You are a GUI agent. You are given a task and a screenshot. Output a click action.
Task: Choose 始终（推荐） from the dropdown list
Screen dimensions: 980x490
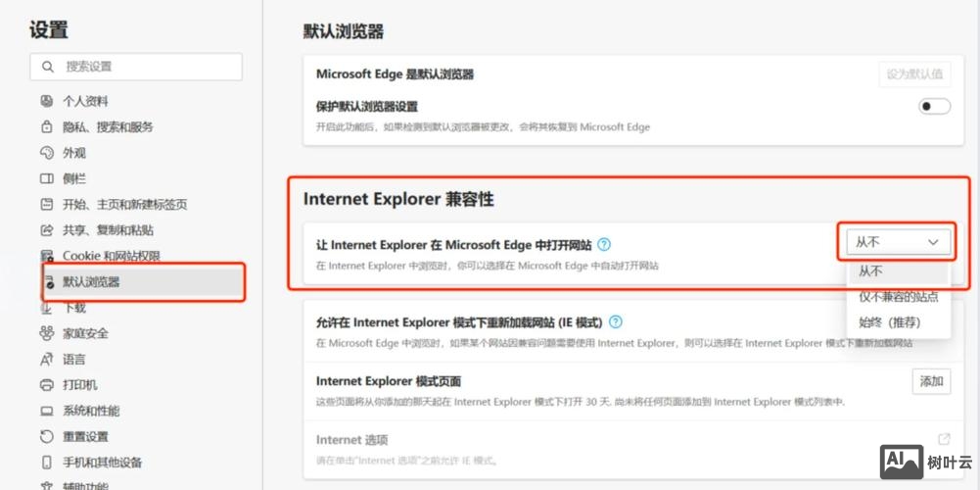click(898, 322)
